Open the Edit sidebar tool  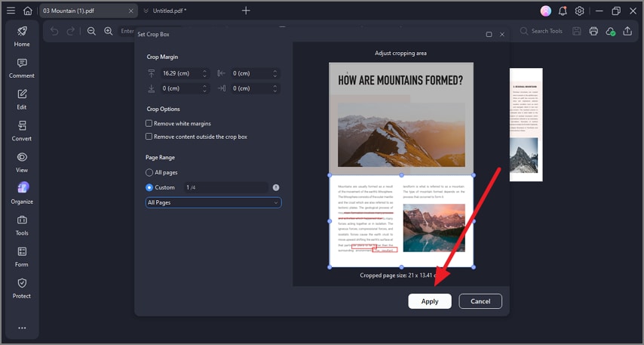(x=22, y=100)
